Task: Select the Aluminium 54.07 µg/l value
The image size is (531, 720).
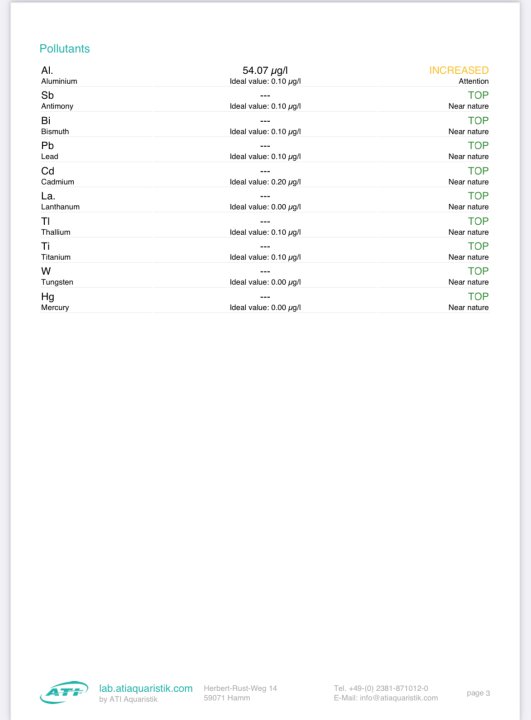Action: click(x=265, y=70)
